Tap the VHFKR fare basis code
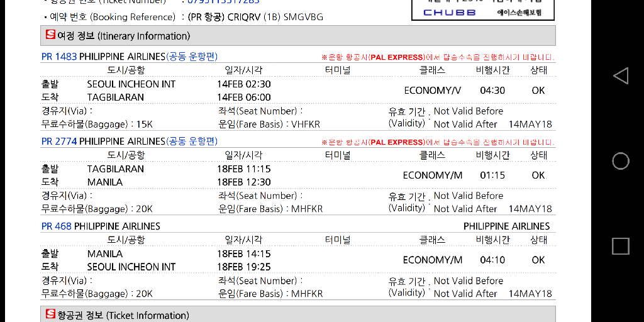 coord(306,125)
